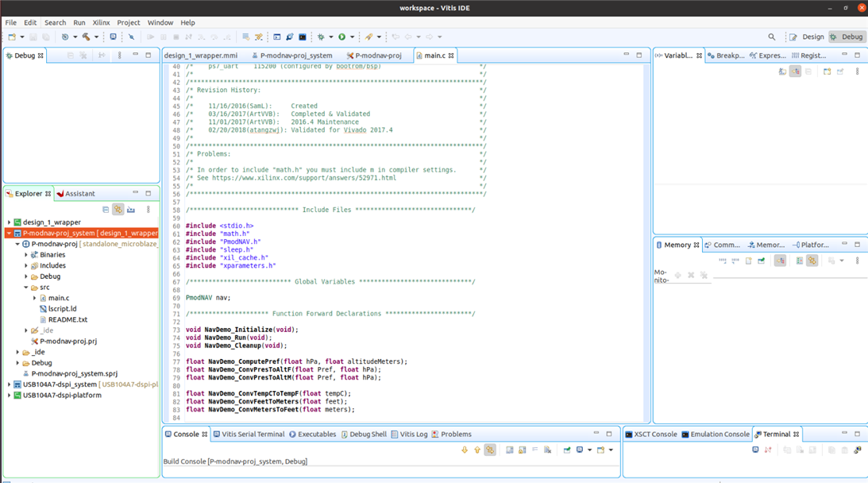This screenshot has height=483, width=868.
Task: Click the Pin Console icon
Action: [x=567, y=450]
